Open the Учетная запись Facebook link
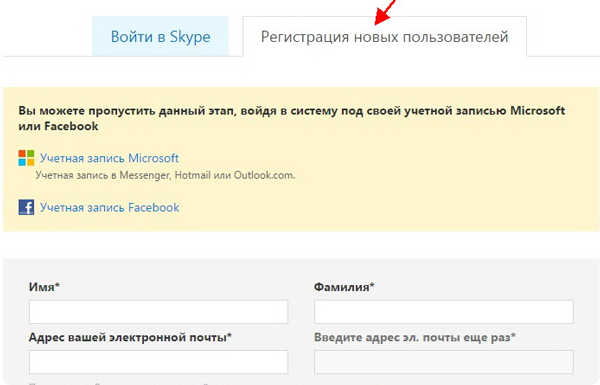 [109, 207]
